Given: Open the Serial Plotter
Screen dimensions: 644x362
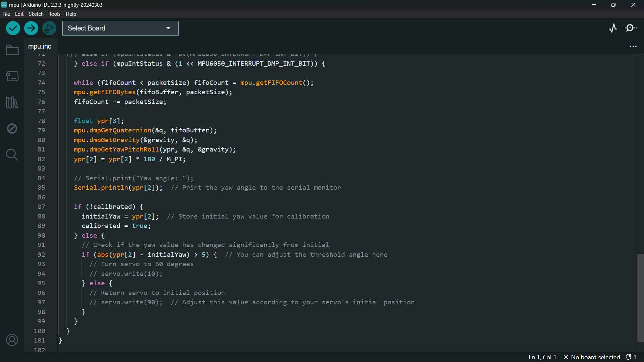Looking at the screenshot, I should click(613, 28).
